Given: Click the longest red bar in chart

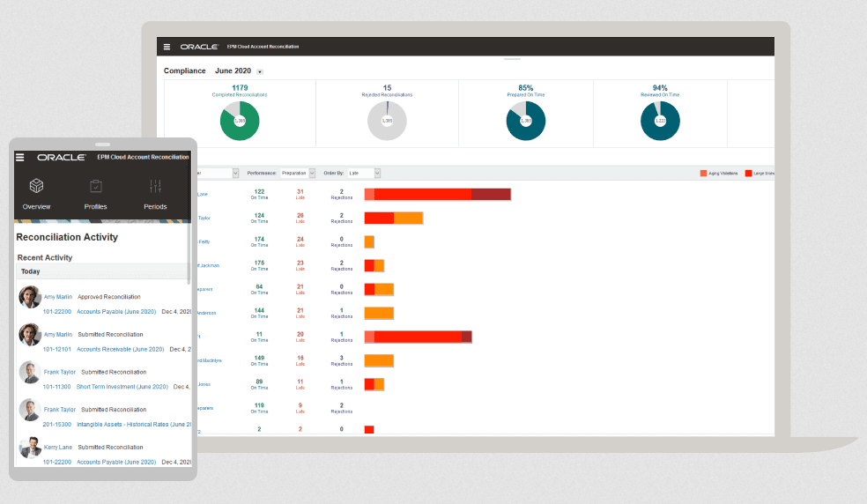Looking at the screenshot, I should point(437,194).
